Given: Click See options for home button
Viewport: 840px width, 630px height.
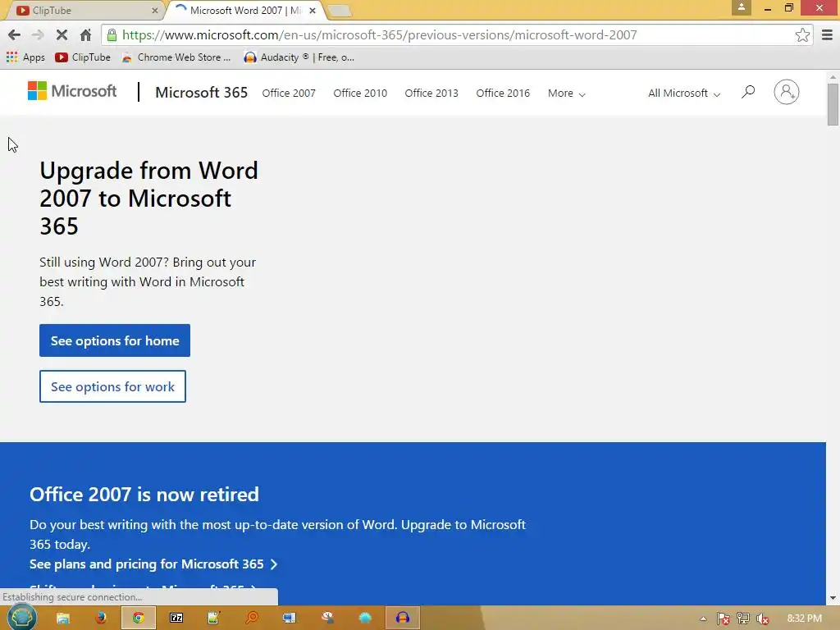Looking at the screenshot, I should click(115, 340).
